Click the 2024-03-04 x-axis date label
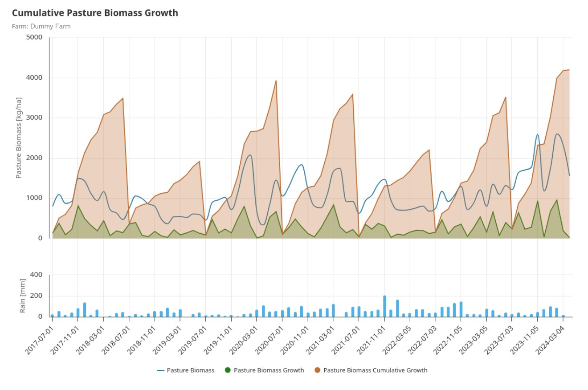This screenshot has width=588, height=390. click(551, 338)
